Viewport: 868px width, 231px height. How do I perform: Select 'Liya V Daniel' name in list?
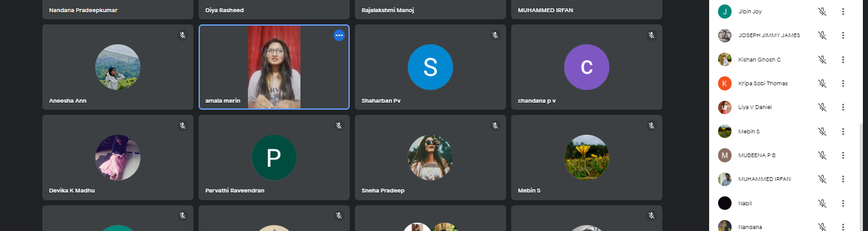click(x=755, y=107)
